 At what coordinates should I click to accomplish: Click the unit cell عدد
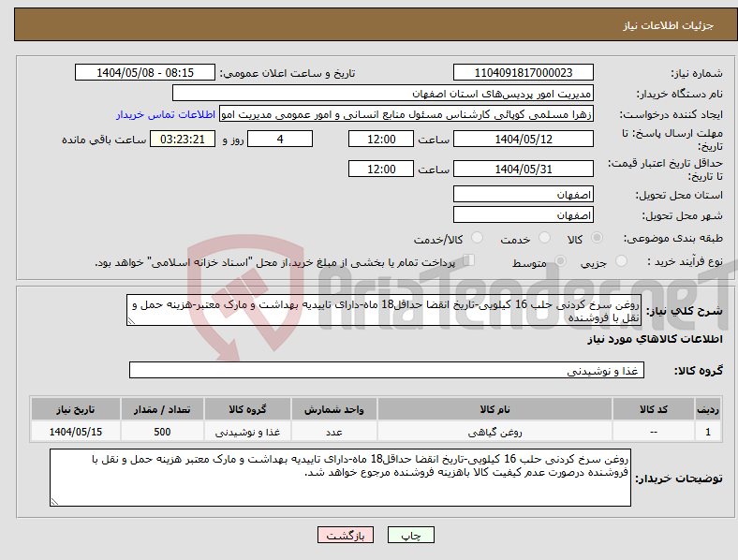coord(333,432)
